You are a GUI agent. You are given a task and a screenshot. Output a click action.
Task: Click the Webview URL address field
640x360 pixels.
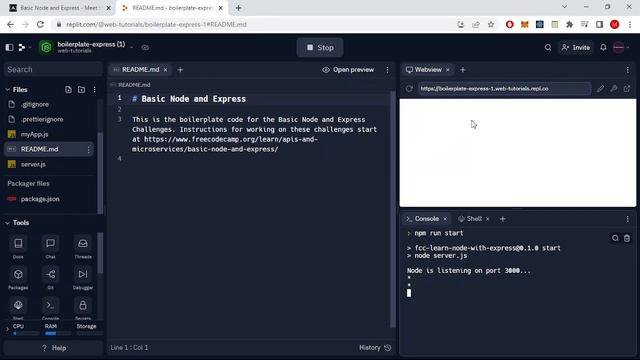[x=504, y=89]
